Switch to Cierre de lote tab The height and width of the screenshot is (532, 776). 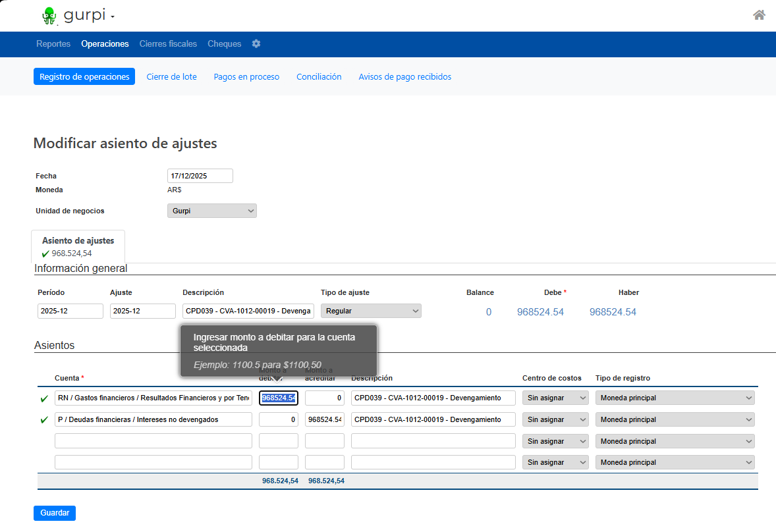[172, 76]
